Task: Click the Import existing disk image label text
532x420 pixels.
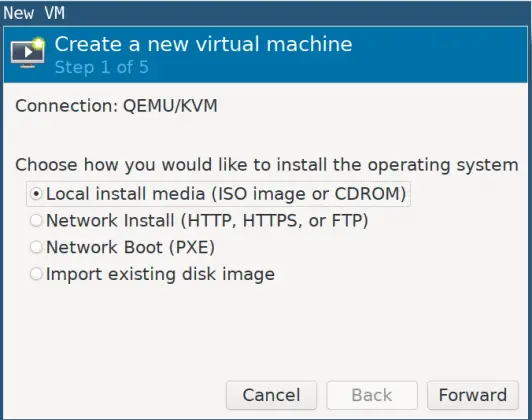Action: click(x=160, y=274)
